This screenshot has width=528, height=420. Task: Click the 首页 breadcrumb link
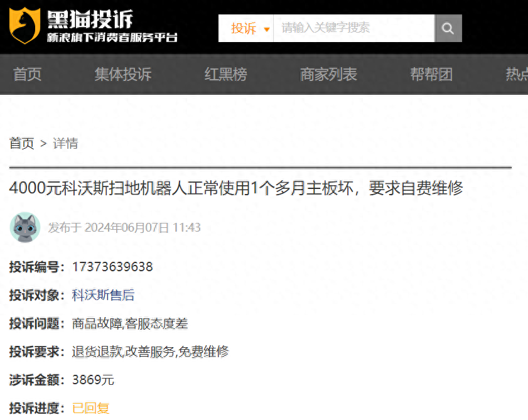tap(22, 144)
